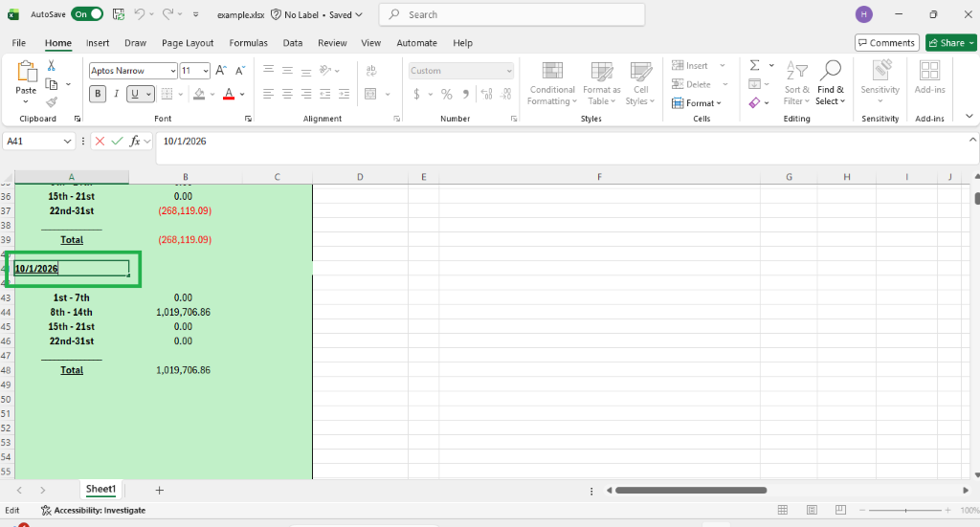
Task: Toggle Bold formatting
Action: click(98, 95)
